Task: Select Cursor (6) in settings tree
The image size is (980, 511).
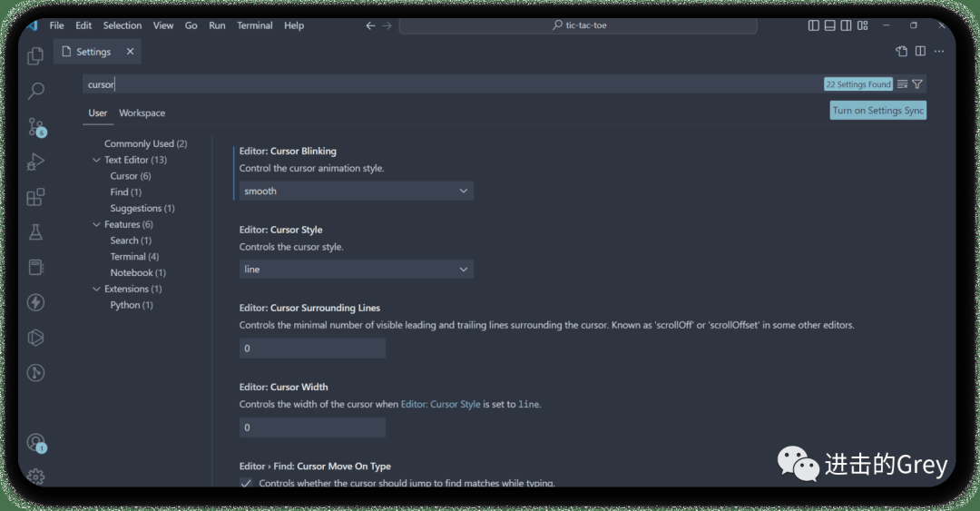Action: (x=131, y=176)
